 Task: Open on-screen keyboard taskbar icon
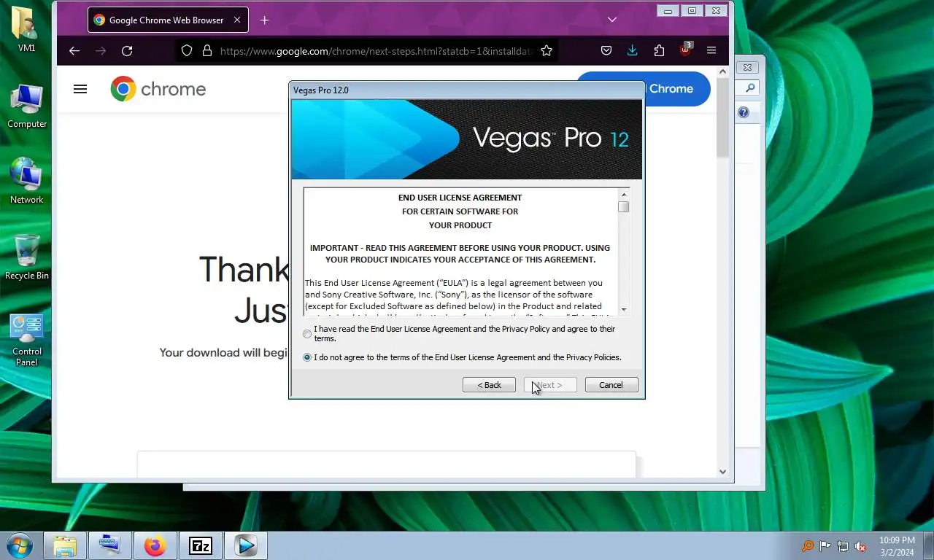click(110, 545)
